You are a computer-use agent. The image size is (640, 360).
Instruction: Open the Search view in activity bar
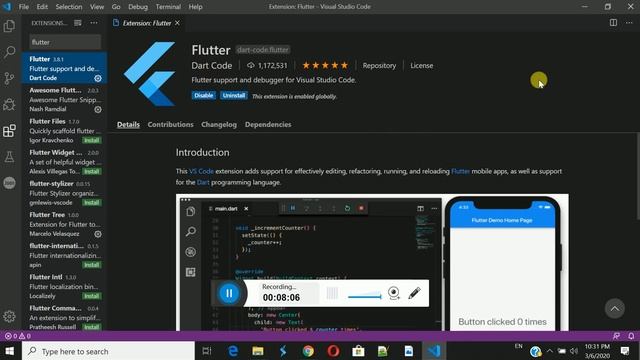(x=9, y=52)
